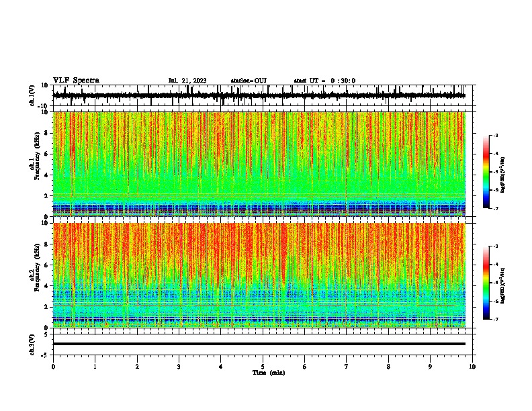The width and height of the screenshot is (532, 411).
Task: Click the time axis tick label '6'
Action: click(x=305, y=367)
